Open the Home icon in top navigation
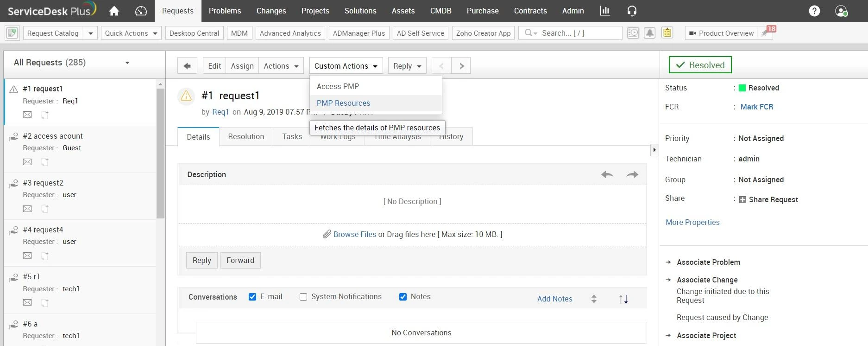Viewport: 868px width, 346px height. coord(114,11)
